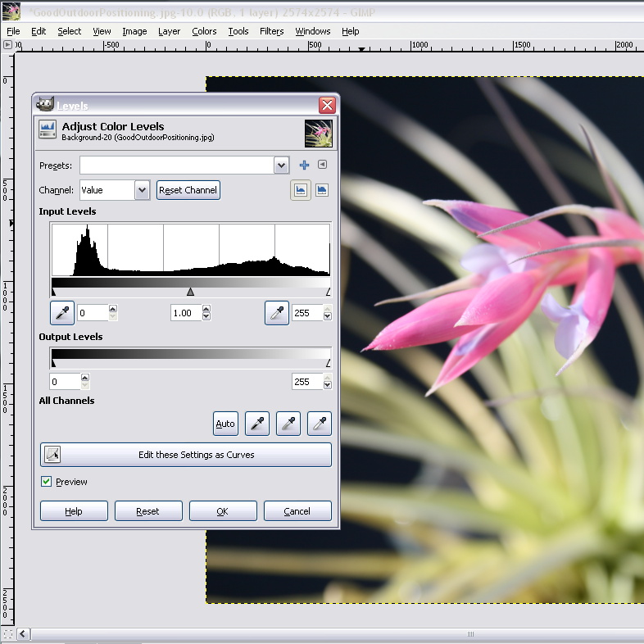Screen dimensions: 644x644
Task: Uncheck the Preview checkbox
Action: point(47,481)
